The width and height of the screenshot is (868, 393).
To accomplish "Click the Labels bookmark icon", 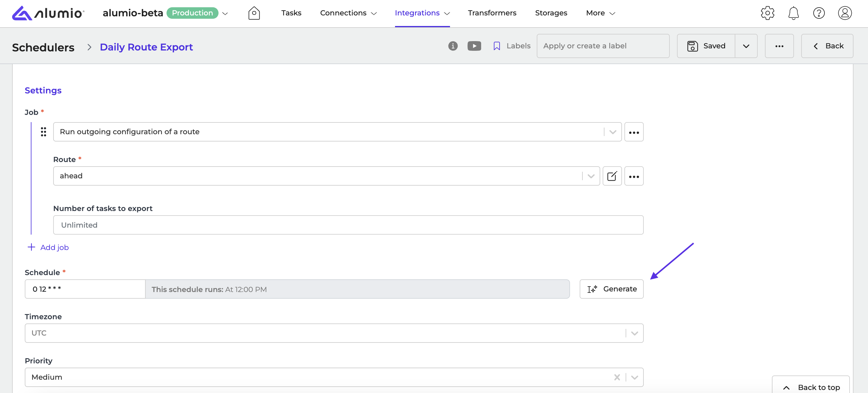I will tap(496, 46).
